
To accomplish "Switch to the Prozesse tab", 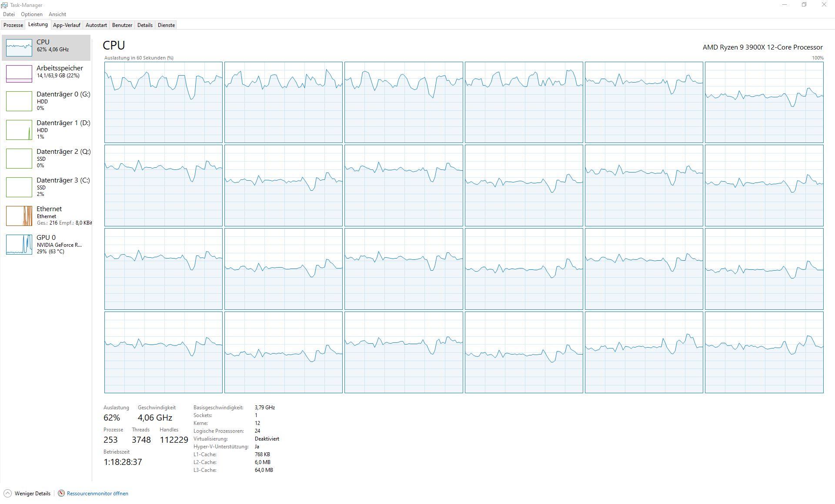I will point(13,25).
